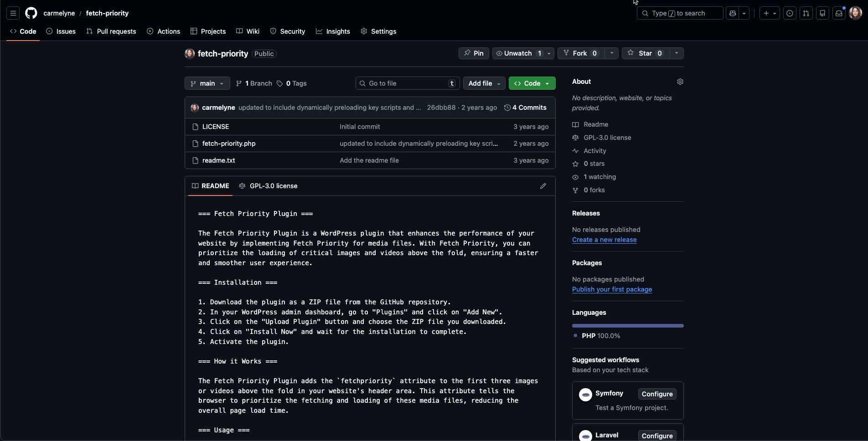Screen dimensions: 868x441
Task: Open the hamburger navigation menu
Action: [x=13, y=13]
